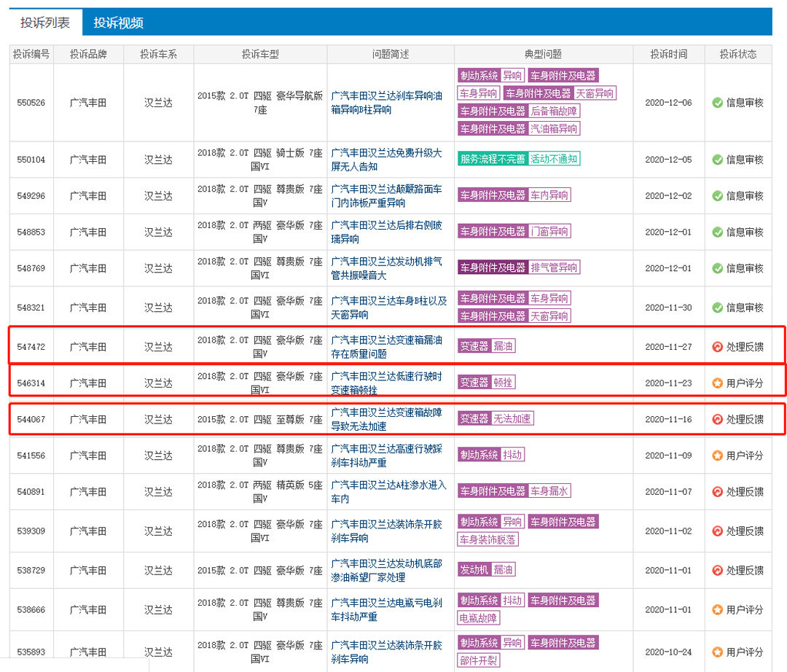Viewport: 787px width, 672px height.
Task: Click orange star icon for complaint 535893
Action: pos(717,652)
